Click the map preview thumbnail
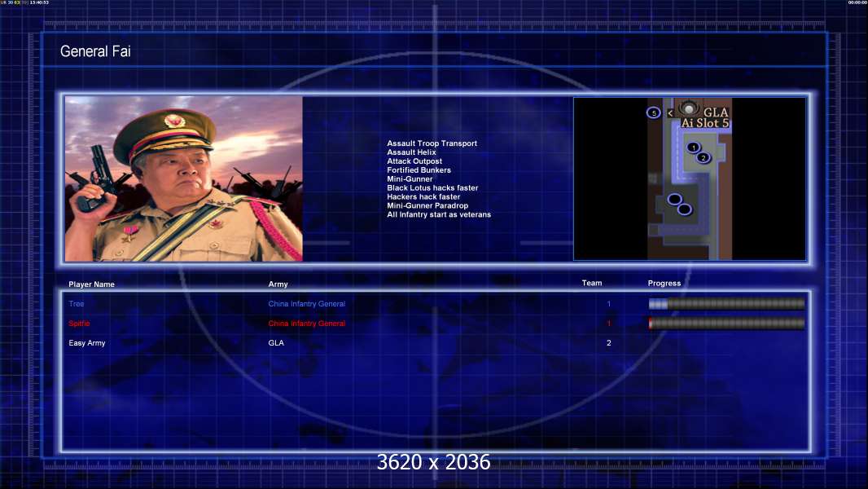This screenshot has height=489, width=868. pyautogui.click(x=690, y=178)
